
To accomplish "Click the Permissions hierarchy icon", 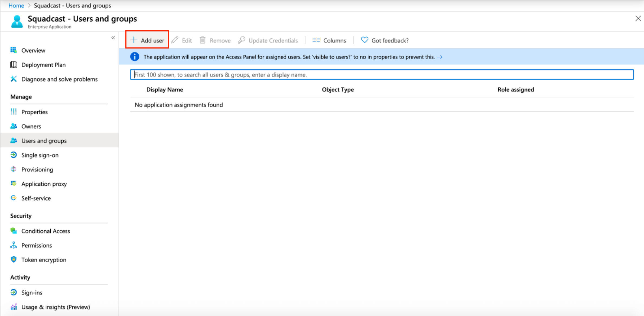I will (14, 245).
